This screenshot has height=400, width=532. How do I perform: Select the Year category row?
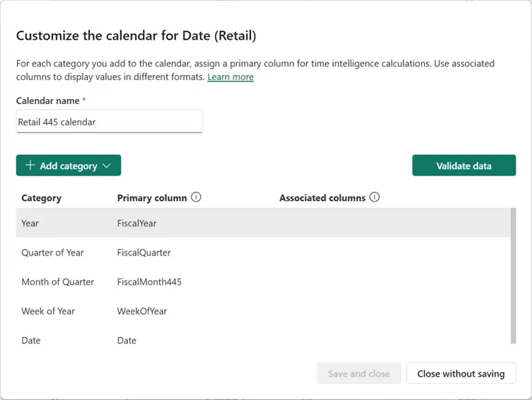coord(30,223)
